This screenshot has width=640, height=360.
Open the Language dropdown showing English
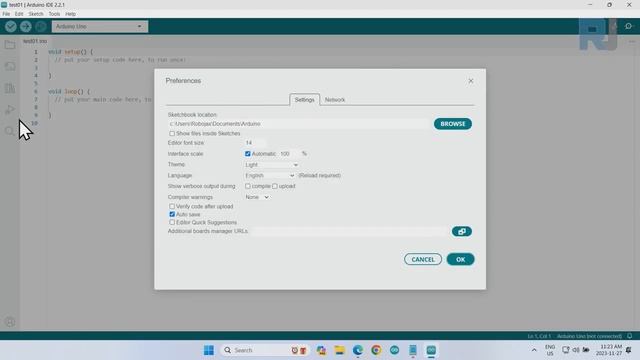tap(270, 176)
